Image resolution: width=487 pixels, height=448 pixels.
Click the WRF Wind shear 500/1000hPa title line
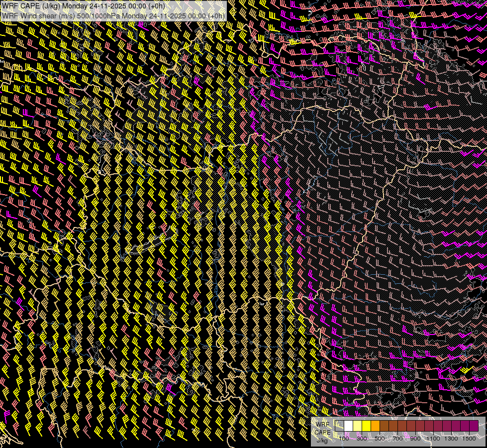pyautogui.click(x=113, y=15)
